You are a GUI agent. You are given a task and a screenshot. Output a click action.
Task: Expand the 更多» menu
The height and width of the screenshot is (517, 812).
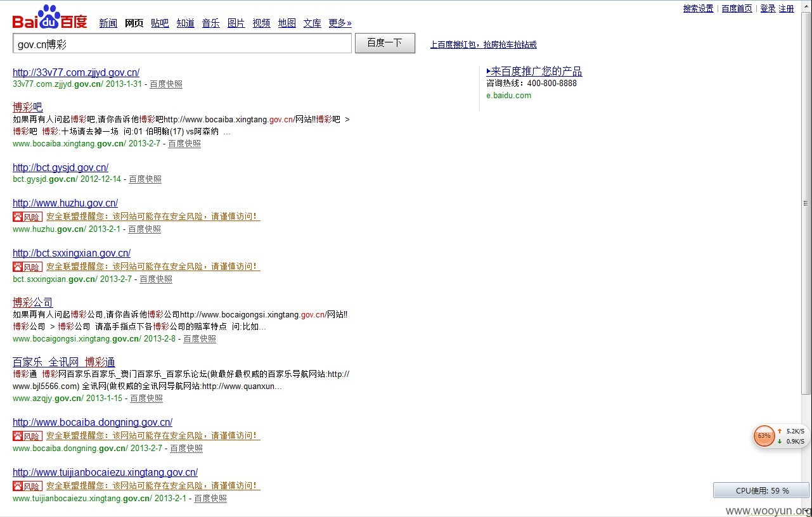coord(340,23)
